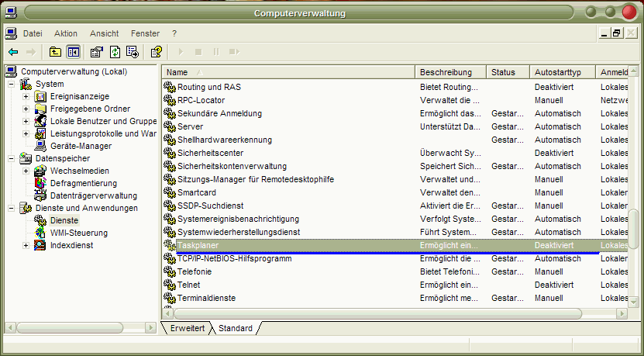Click the Telnet service gear icon

[170, 285]
